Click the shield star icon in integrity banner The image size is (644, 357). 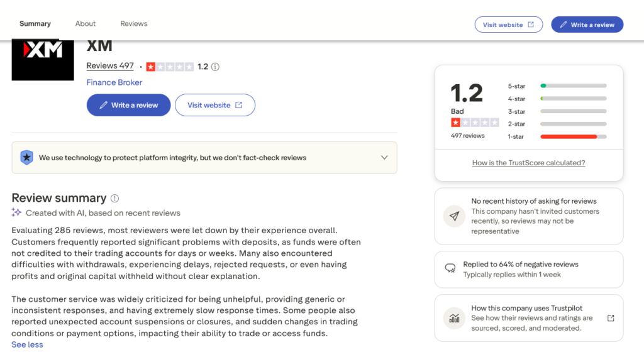click(26, 158)
